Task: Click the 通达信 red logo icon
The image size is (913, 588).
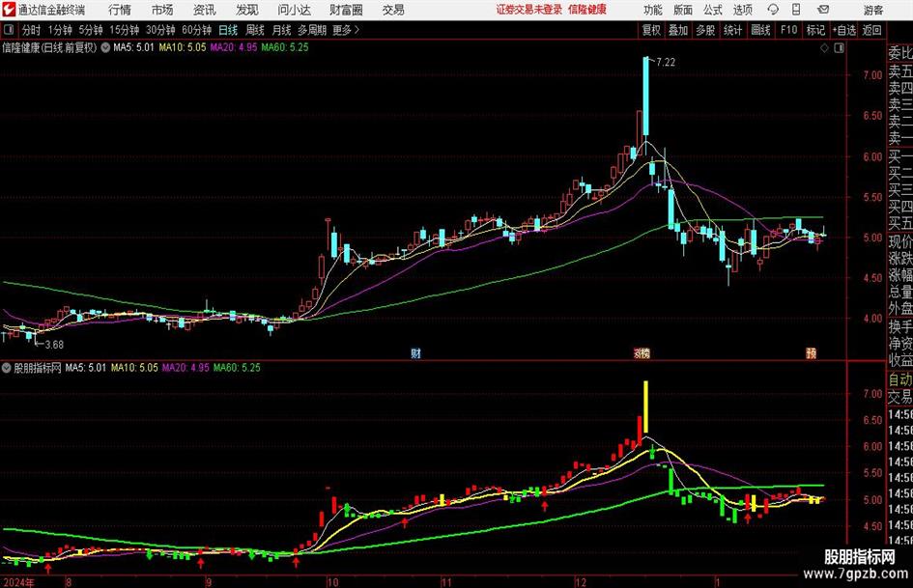Action: (9, 10)
